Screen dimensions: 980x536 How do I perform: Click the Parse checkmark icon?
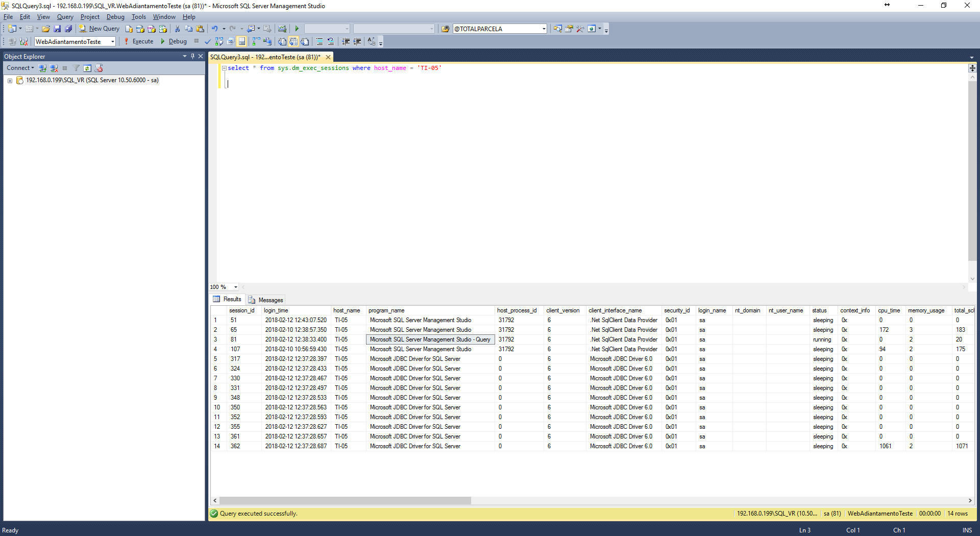coord(208,42)
